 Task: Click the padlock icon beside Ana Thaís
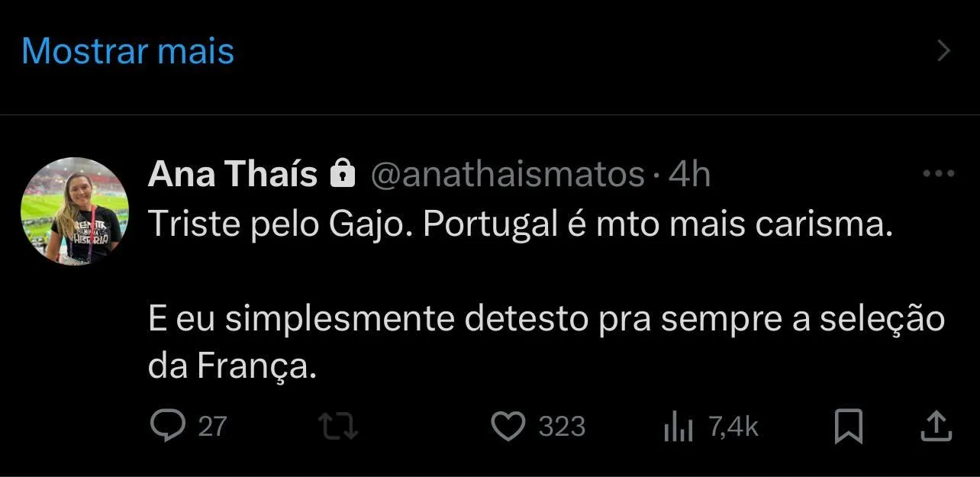[343, 175]
